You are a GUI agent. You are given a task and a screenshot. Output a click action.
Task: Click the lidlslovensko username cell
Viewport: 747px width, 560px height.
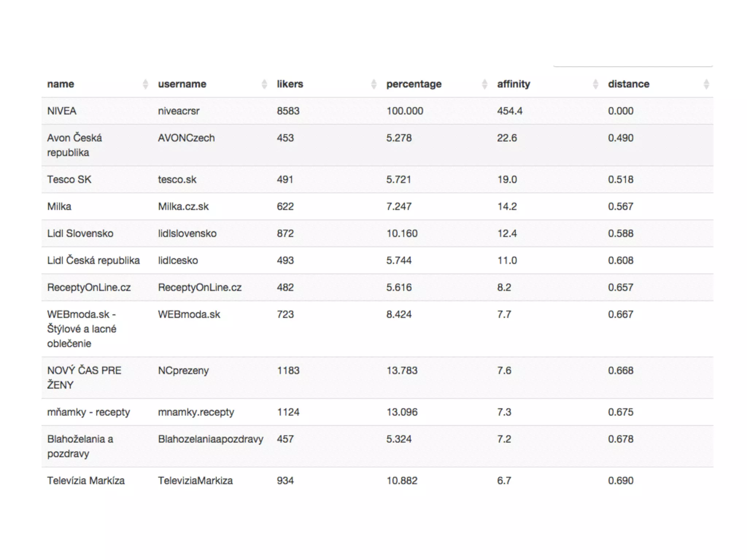187,233
